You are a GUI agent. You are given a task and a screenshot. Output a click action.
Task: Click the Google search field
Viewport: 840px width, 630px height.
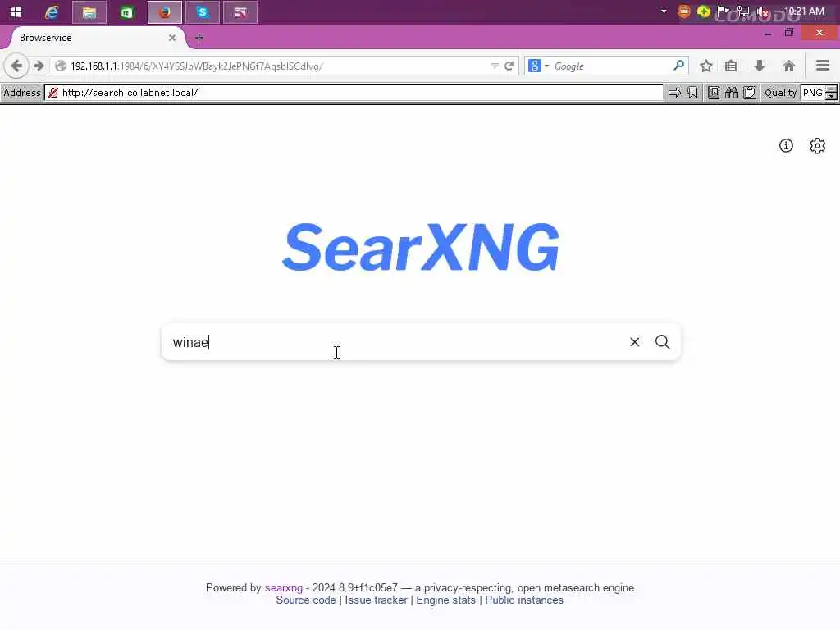[x=610, y=66]
